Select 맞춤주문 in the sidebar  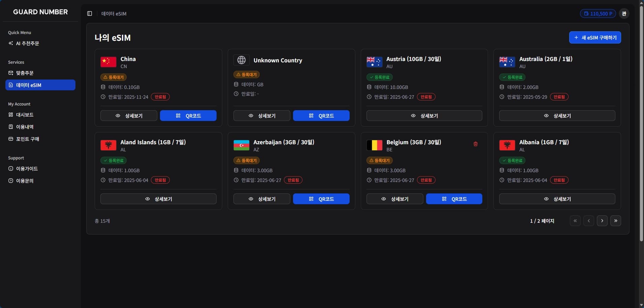(x=25, y=73)
